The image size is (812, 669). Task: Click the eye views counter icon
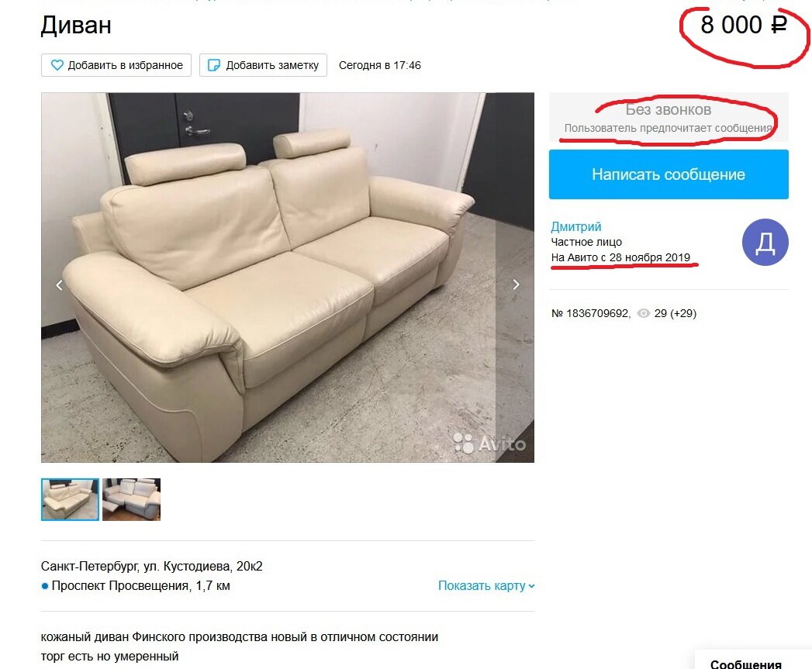click(x=643, y=313)
